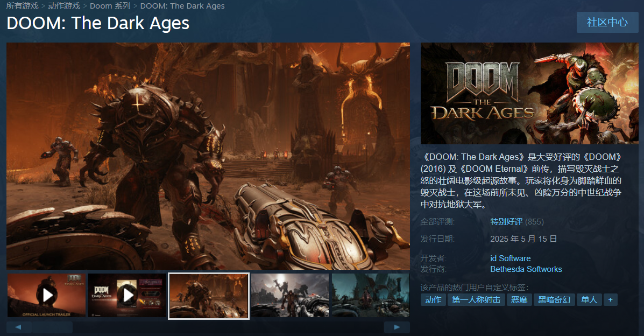Open the 社区中心 community hub button

(607, 22)
